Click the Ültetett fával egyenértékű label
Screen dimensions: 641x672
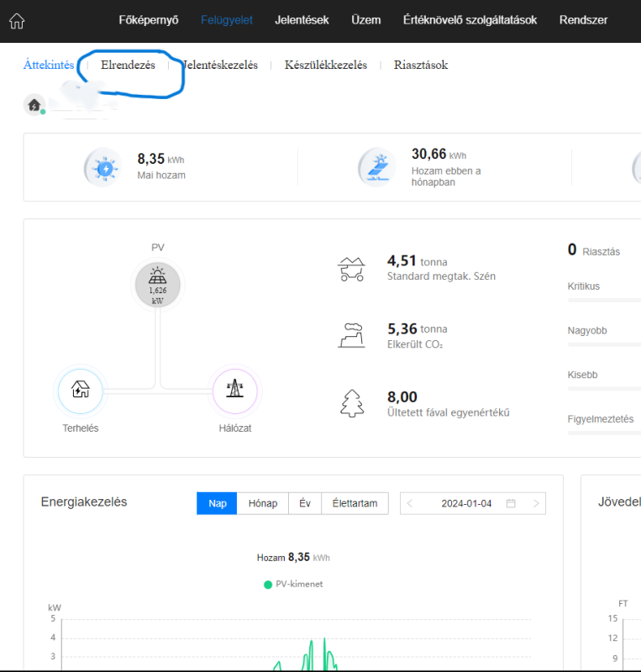(448, 412)
